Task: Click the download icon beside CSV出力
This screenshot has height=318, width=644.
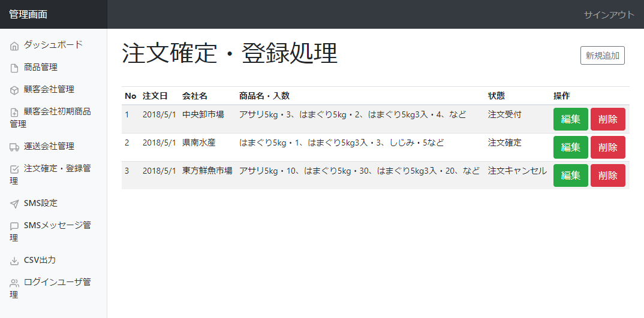Action: coord(14,261)
